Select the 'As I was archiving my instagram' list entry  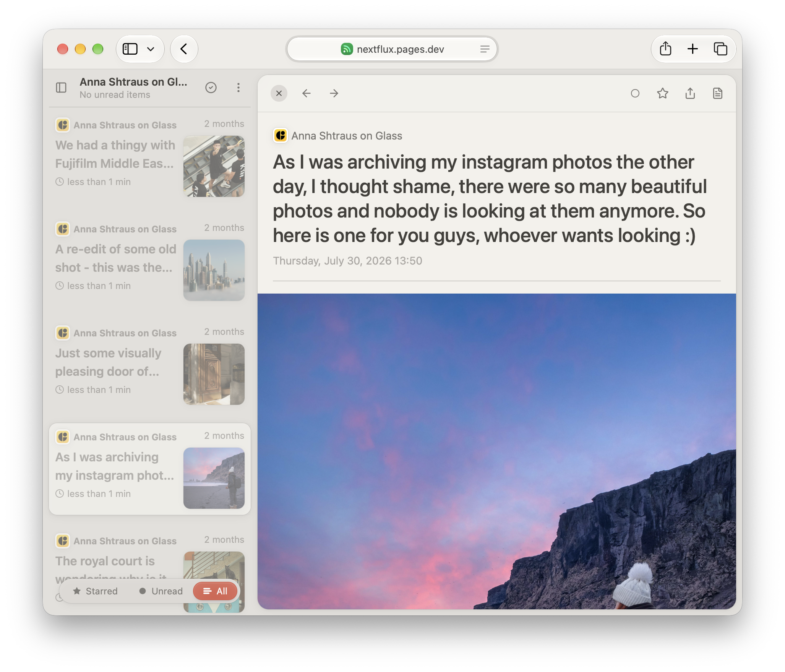(150, 469)
